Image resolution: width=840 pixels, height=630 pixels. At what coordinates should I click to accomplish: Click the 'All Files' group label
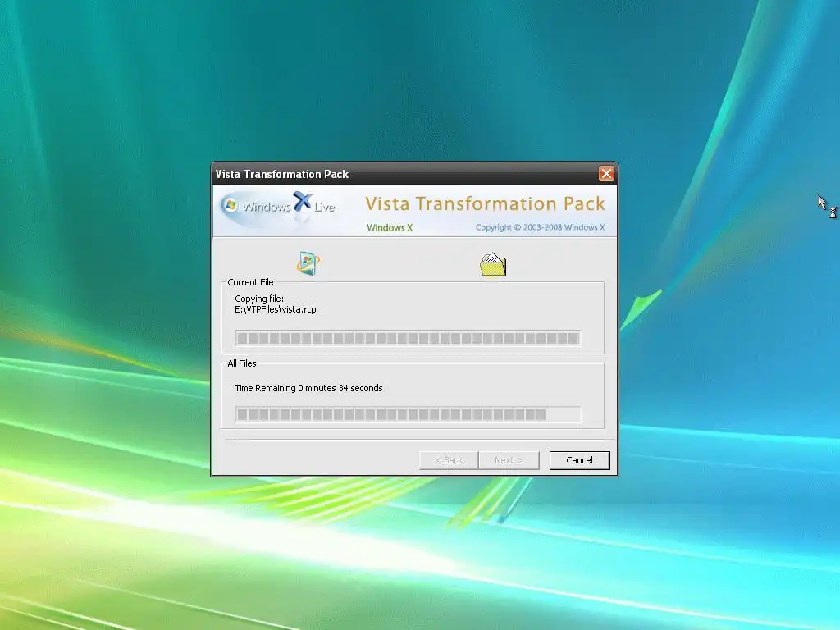242,363
